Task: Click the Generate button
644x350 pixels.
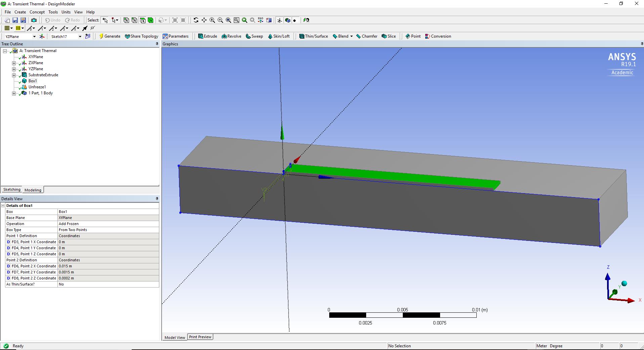Action: [110, 36]
